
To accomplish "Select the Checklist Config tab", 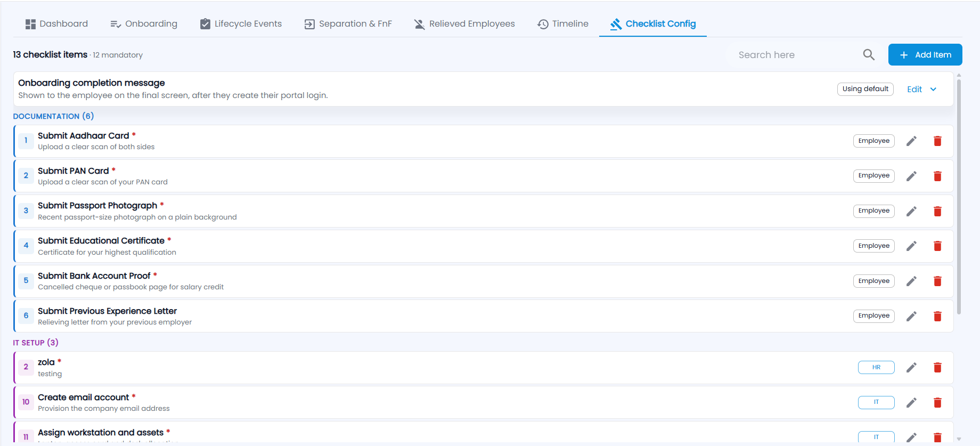I will point(653,24).
